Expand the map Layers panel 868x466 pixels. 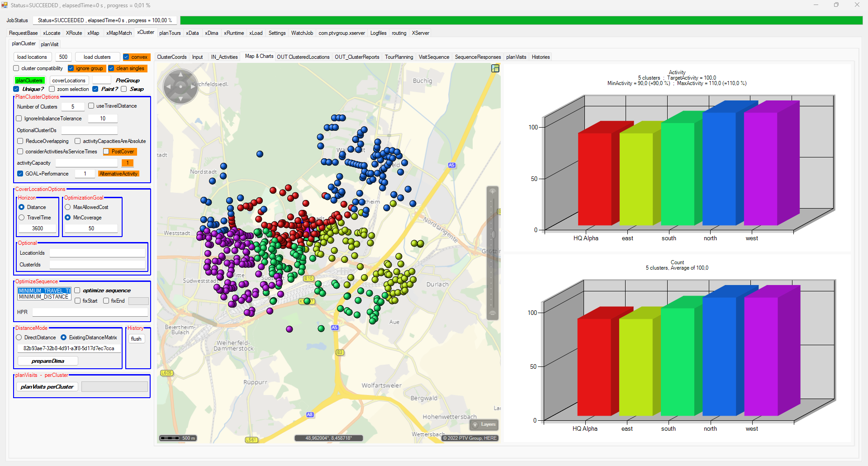click(x=484, y=424)
